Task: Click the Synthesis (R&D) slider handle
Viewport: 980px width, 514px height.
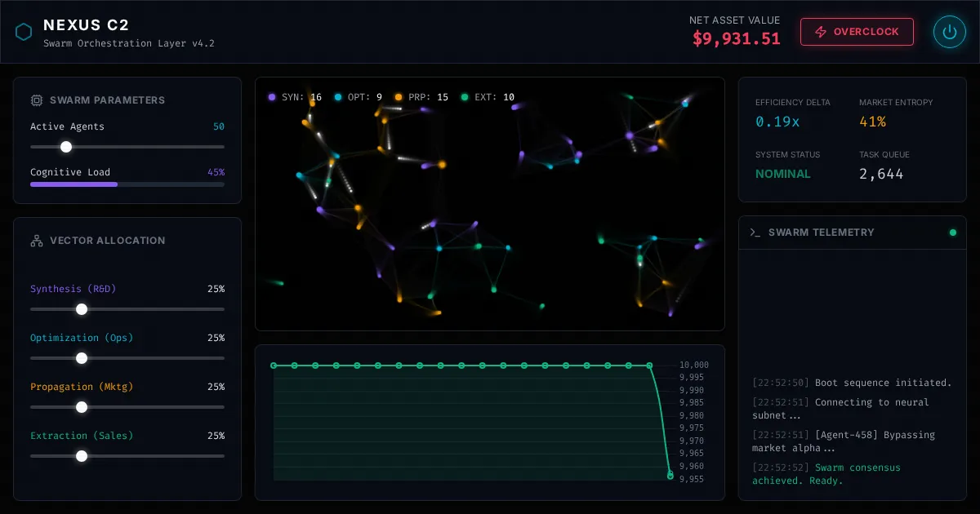Action: coord(82,309)
